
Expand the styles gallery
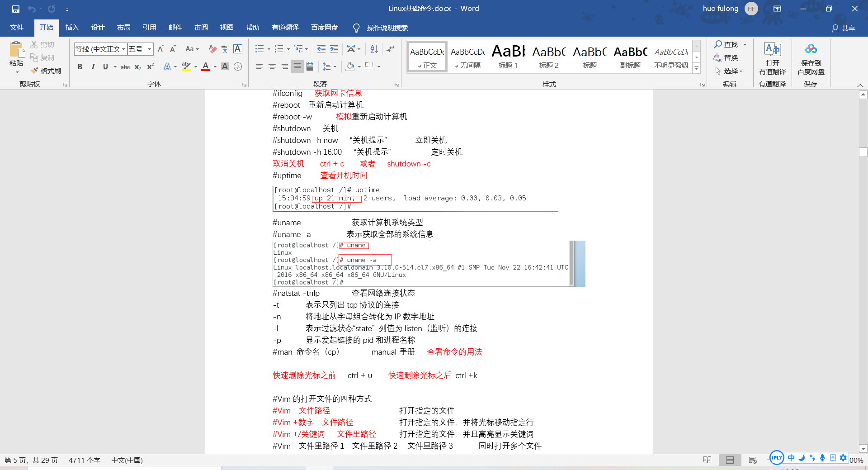(697, 68)
